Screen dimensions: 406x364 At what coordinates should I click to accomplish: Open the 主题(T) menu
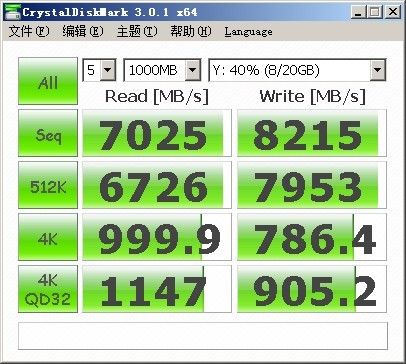tap(137, 32)
